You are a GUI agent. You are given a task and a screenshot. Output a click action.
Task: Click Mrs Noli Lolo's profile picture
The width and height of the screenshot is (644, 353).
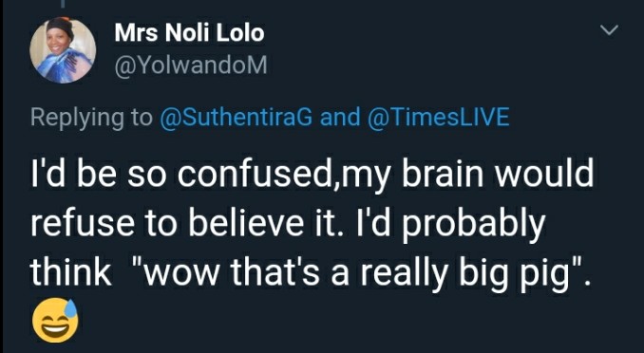click(x=63, y=50)
